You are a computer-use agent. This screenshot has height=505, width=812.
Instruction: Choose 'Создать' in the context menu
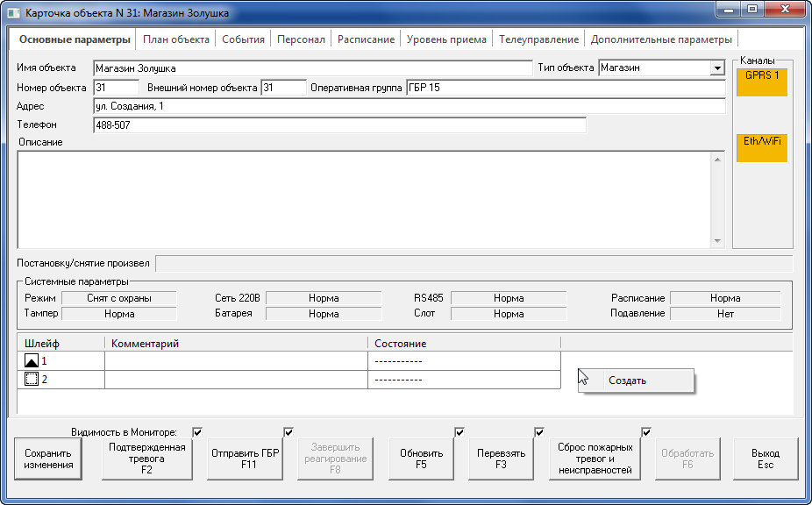coord(637,381)
